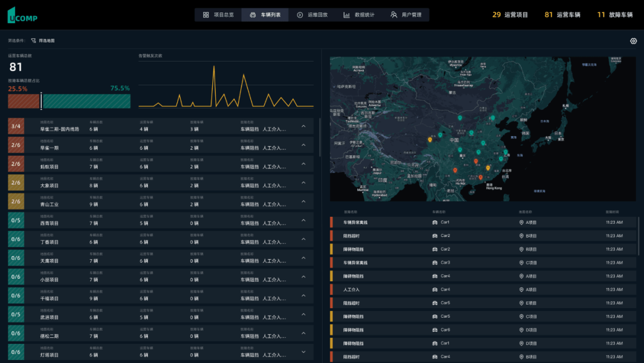Click the 11 故障车辆 counter
The width and height of the screenshot is (644, 363).
[x=615, y=15]
